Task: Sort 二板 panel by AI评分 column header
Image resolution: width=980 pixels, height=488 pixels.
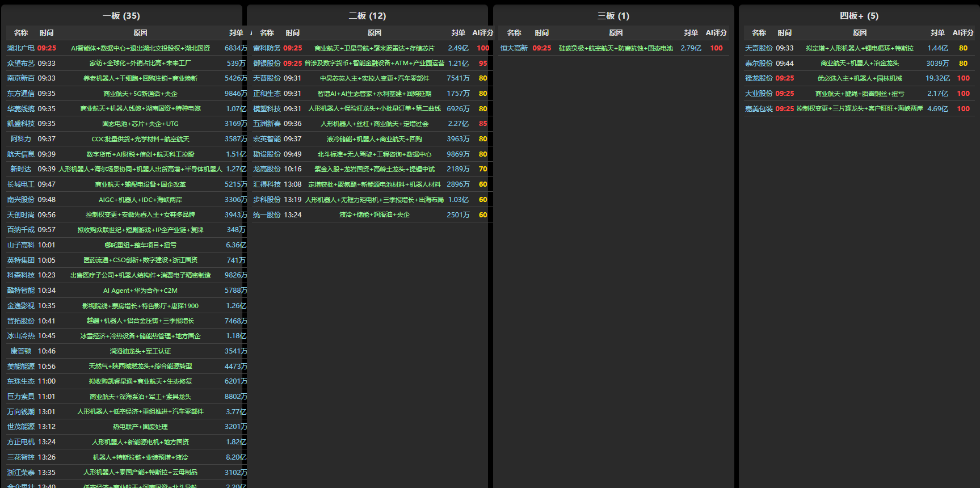Action: 482,33
